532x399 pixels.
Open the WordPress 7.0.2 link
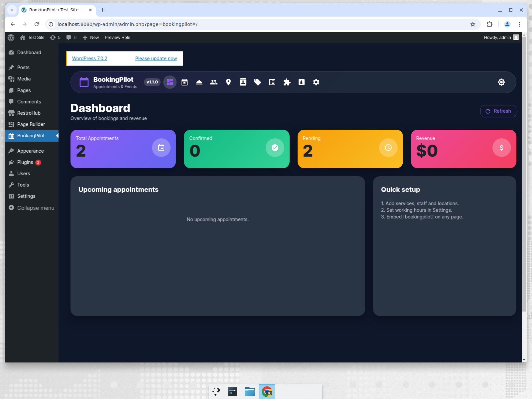[x=90, y=59]
